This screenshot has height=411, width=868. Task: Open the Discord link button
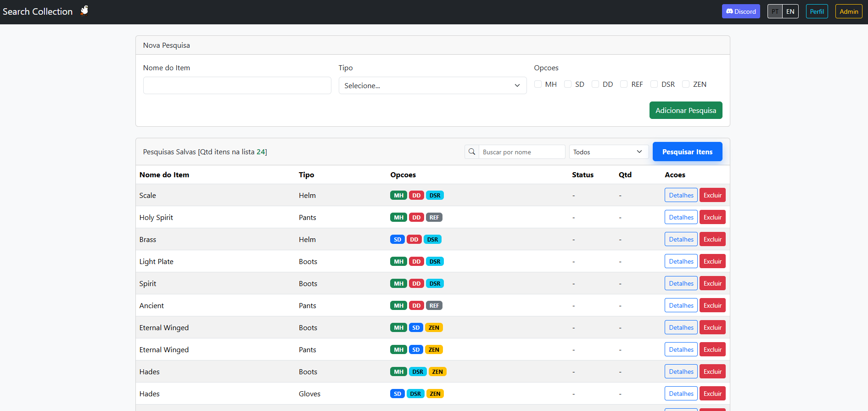coord(740,11)
